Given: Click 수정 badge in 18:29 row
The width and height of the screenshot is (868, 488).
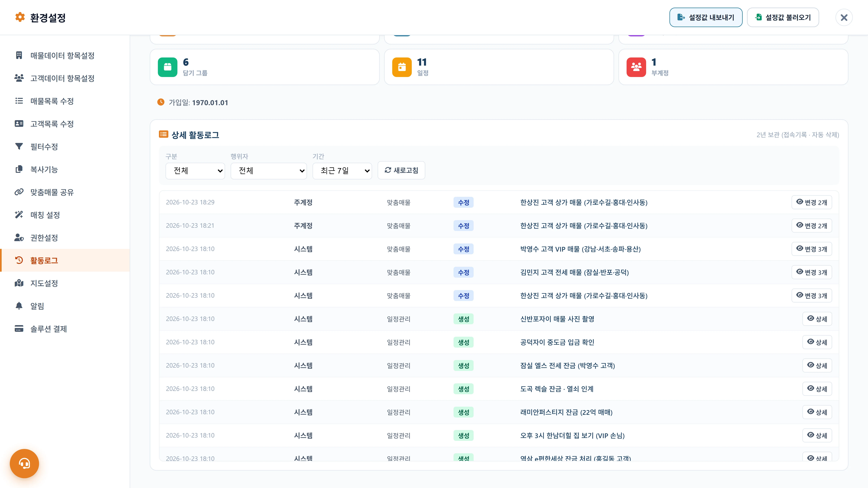Looking at the screenshot, I should [463, 202].
